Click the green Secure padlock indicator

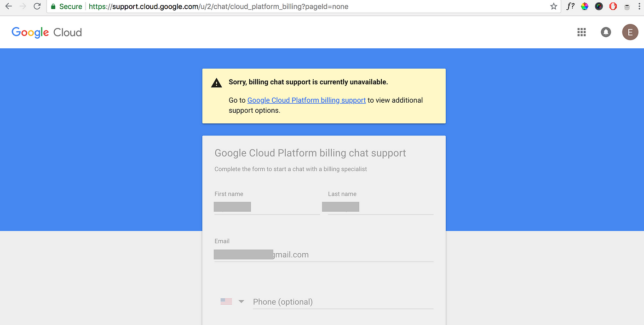click(67, 7)
